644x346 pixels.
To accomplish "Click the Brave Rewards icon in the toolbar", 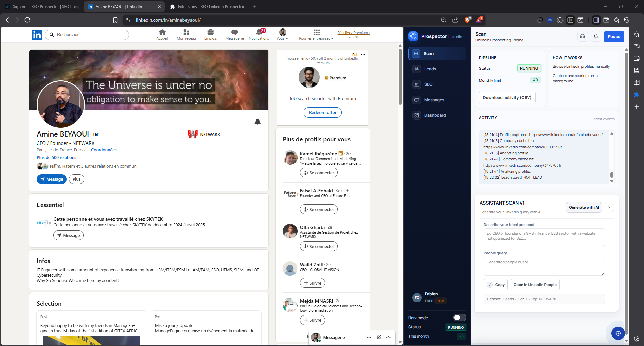I will 479,20.
